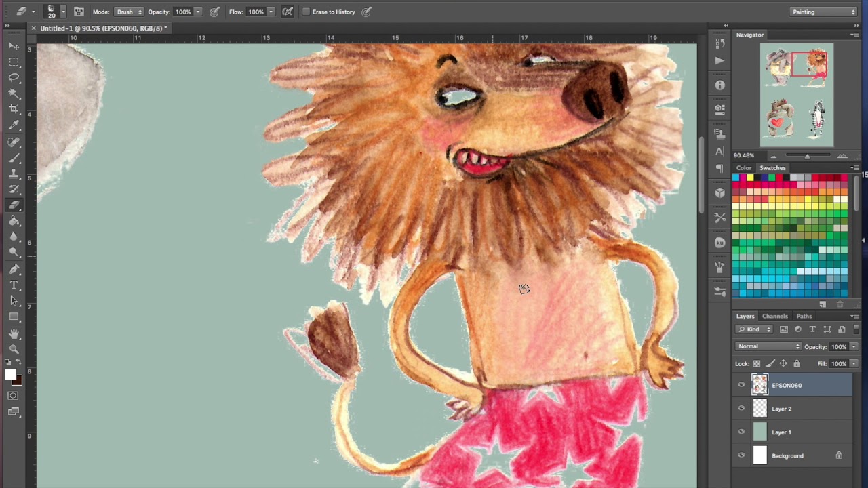The width and height of the screenshot is (868, 488).
Task: Toggle pressure control for brush size
Action: click(367, 12)
